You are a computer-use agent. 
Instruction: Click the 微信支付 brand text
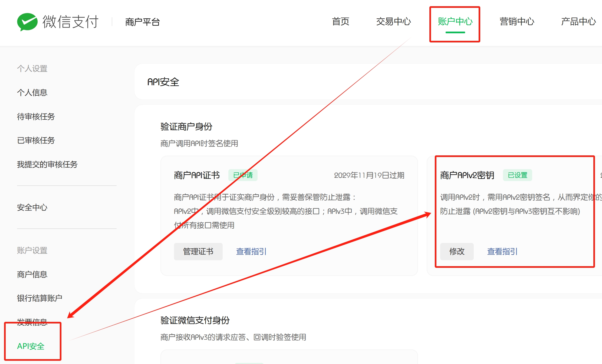(x=71, y=22)
